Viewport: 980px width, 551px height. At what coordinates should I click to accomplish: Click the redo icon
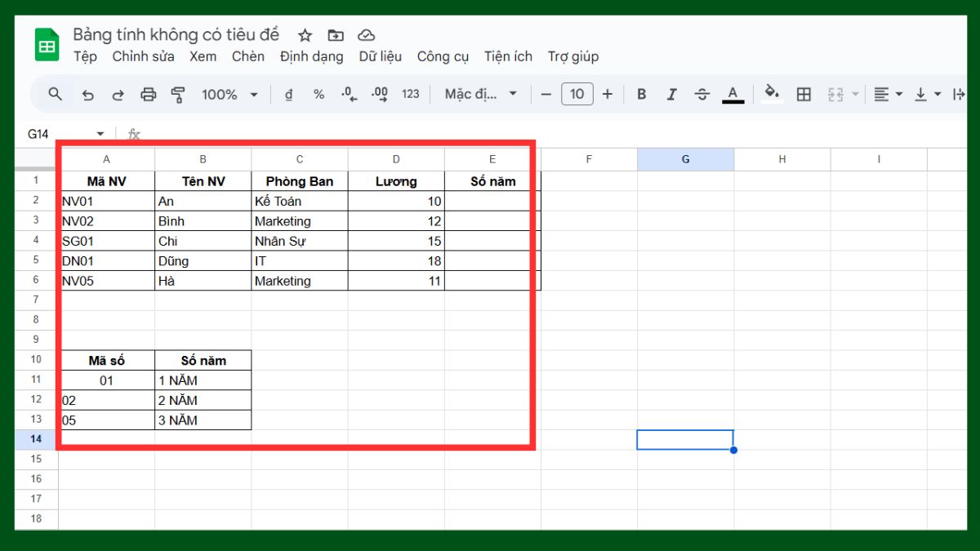point(118,94)
